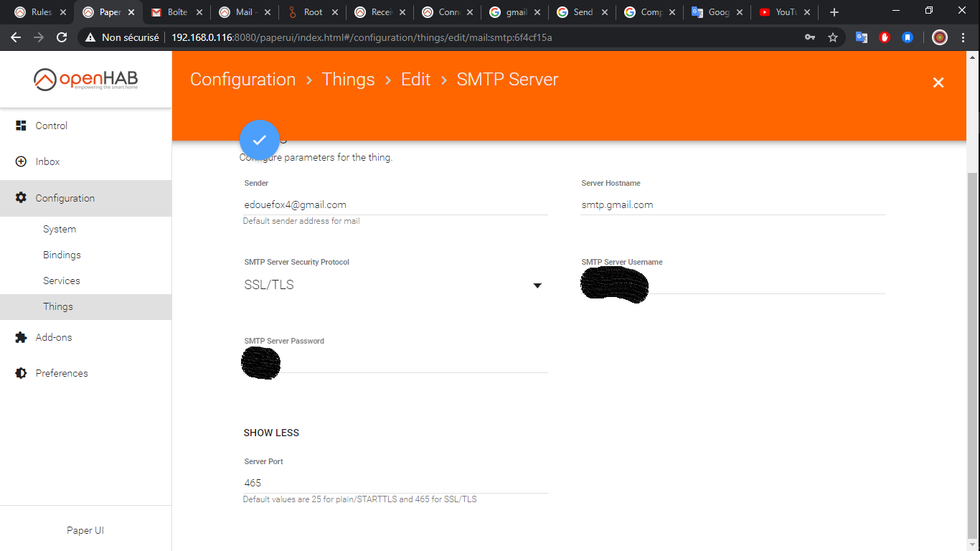
Task: Click Edit in the header breadcrumb
Action: point(415,80)
